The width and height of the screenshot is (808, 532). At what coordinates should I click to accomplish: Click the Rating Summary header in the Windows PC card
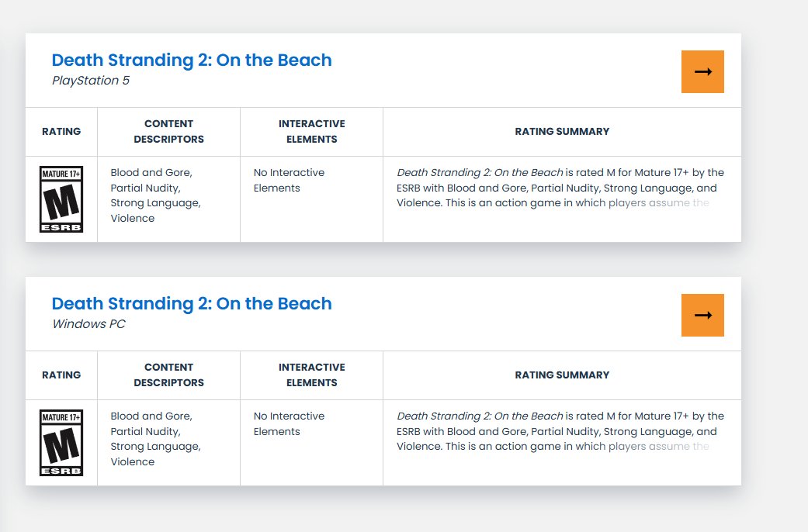(x=562, y=375)
